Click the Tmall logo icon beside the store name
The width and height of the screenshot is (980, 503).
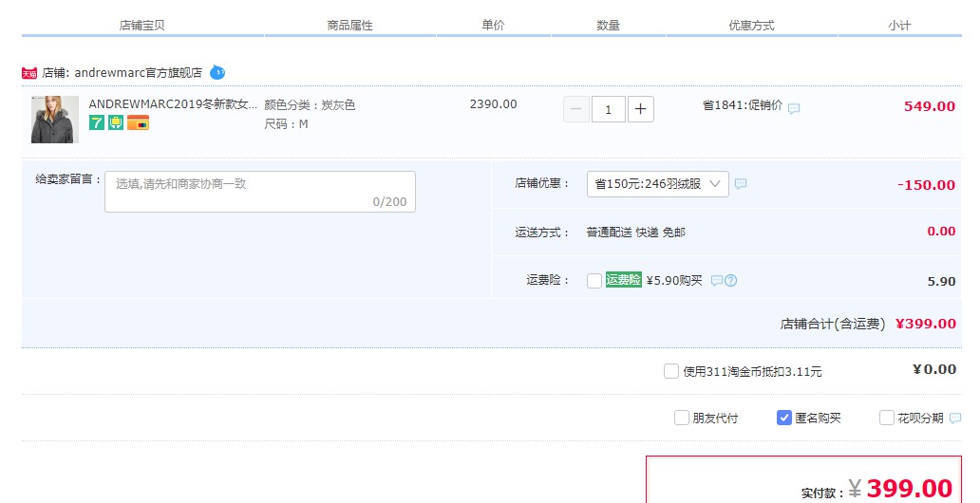29,73
